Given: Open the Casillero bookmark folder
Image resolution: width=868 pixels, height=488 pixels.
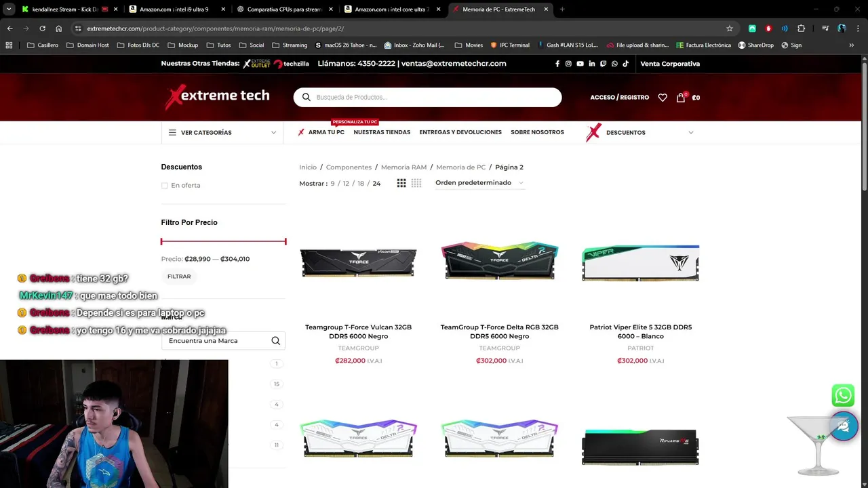Looking at the screenshot, I should (42, 45).
